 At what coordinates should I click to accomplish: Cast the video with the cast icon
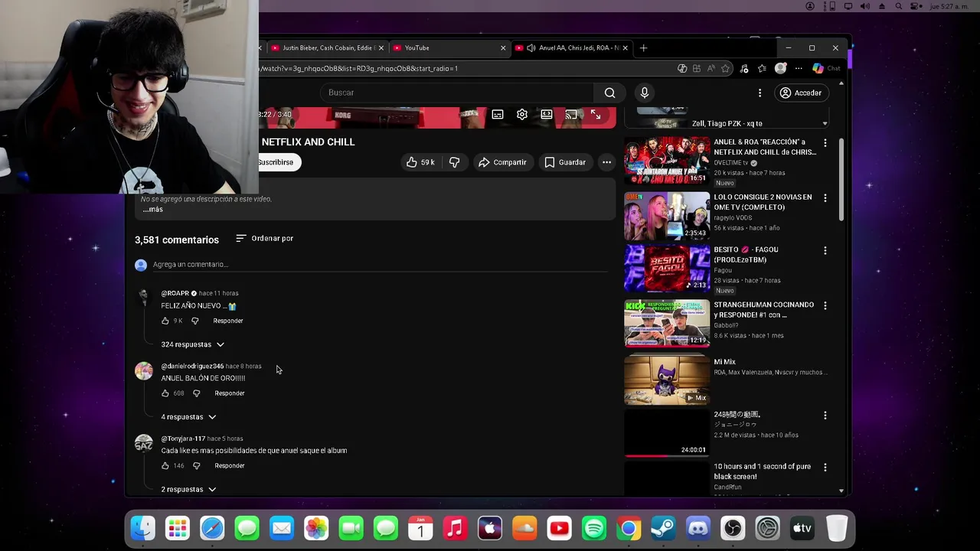pos(571,114)
